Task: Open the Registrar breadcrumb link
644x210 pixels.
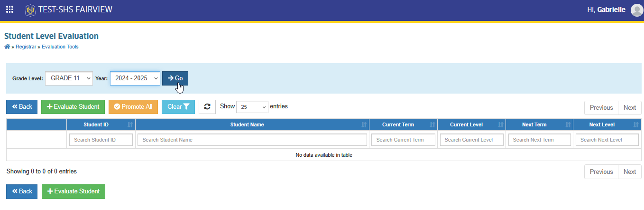Action: pos(26,47)
